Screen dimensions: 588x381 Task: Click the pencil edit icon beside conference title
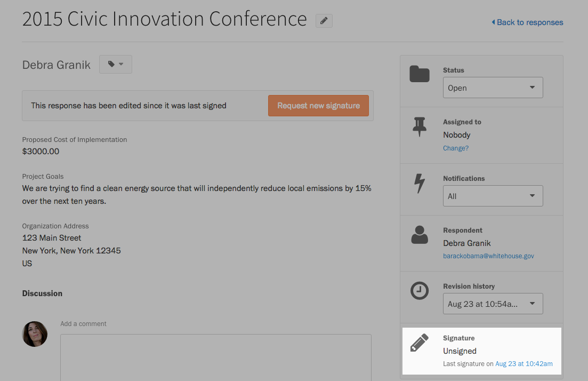pyautogui.click(x=324, y=21)
